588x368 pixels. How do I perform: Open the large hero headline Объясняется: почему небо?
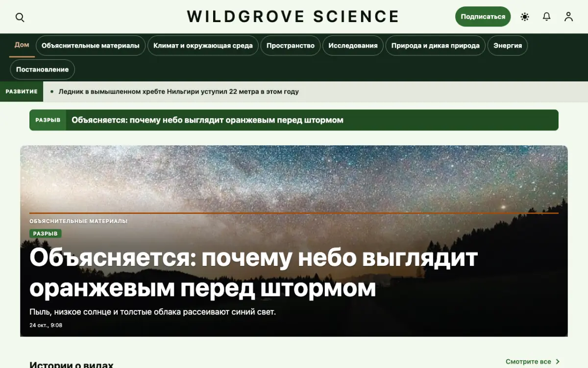(x=253, y=273)
